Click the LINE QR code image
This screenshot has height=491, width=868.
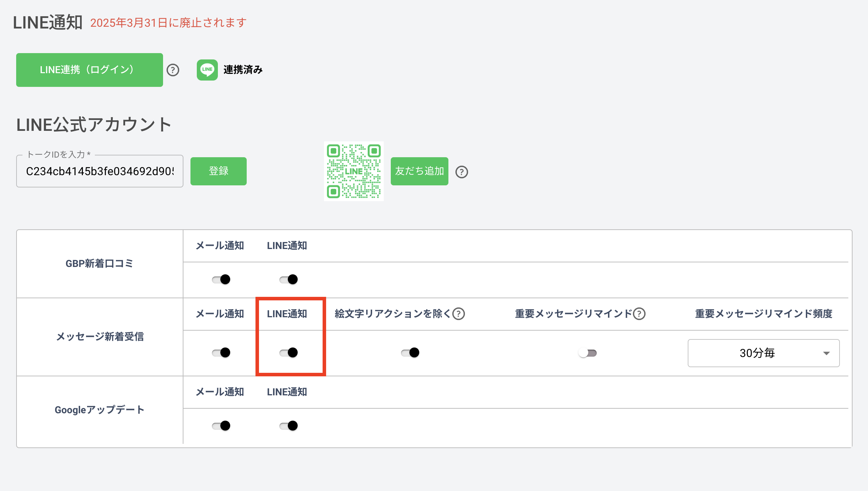coord(354,171)
